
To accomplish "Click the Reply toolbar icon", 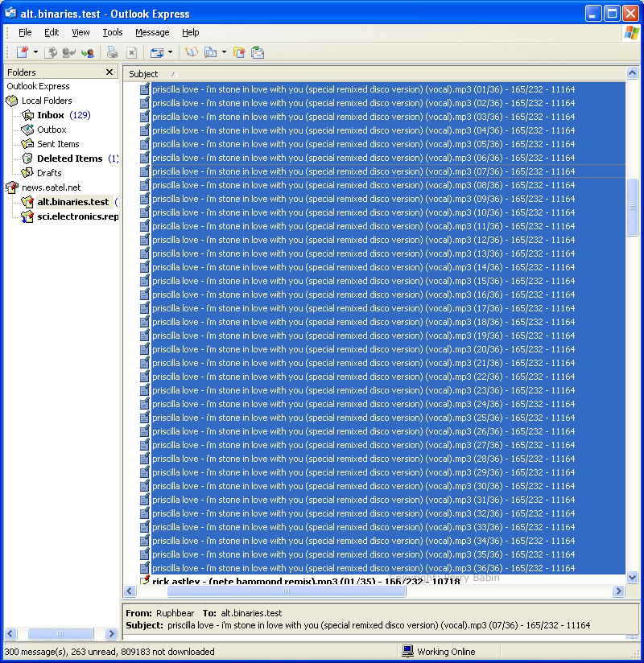I will pyautogui.click(x=69, y=52).
